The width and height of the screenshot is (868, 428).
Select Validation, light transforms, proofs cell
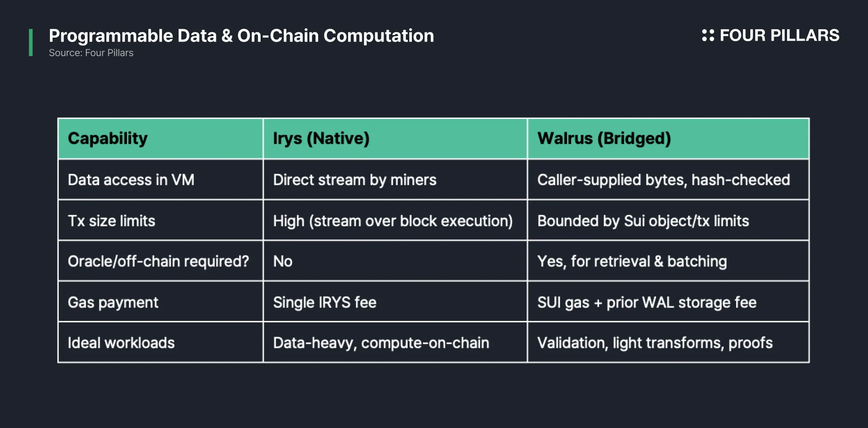pos(668,343)
